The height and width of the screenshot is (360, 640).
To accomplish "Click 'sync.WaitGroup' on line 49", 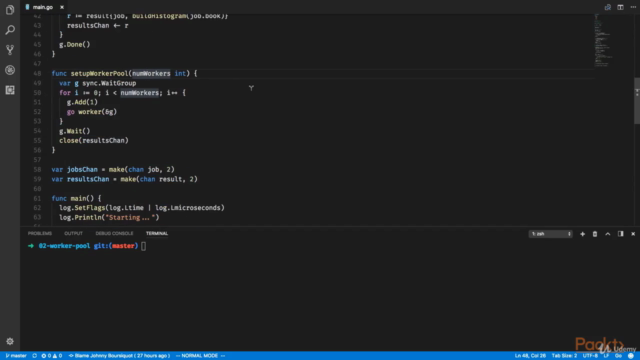I will pos(109,83).
